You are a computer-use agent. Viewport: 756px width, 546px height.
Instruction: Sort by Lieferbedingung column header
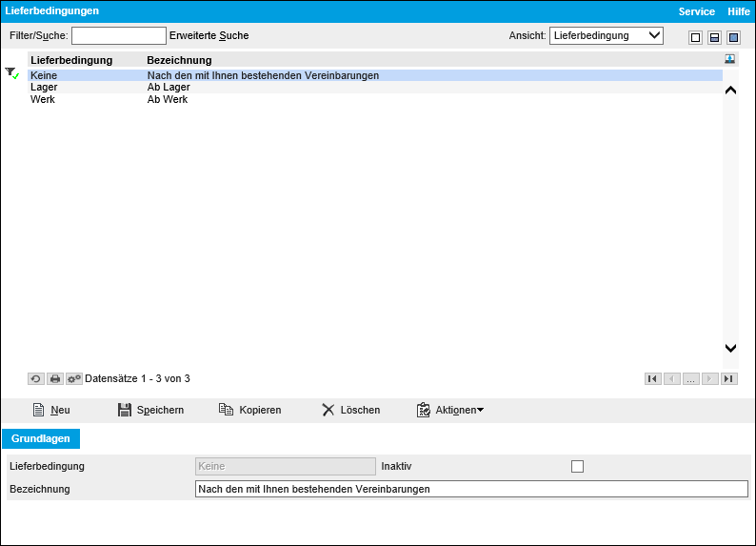(x=71, y=60)
